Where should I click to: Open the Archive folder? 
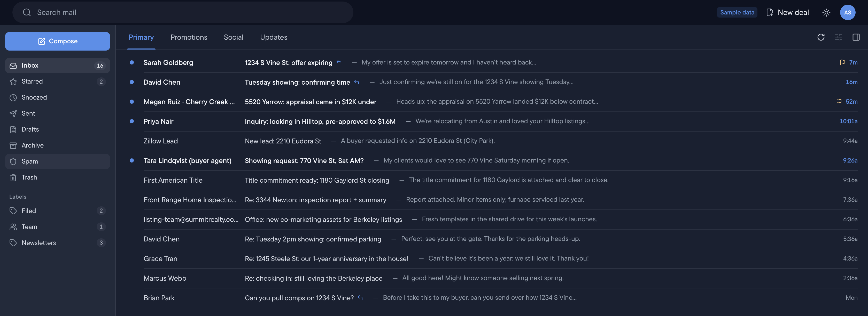pos(58,145)
